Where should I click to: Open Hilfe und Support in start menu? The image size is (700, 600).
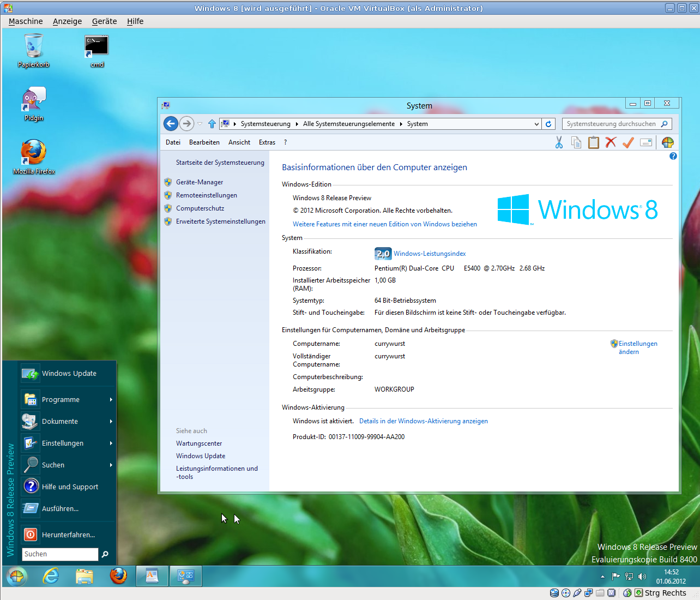(x=68, y=487)
